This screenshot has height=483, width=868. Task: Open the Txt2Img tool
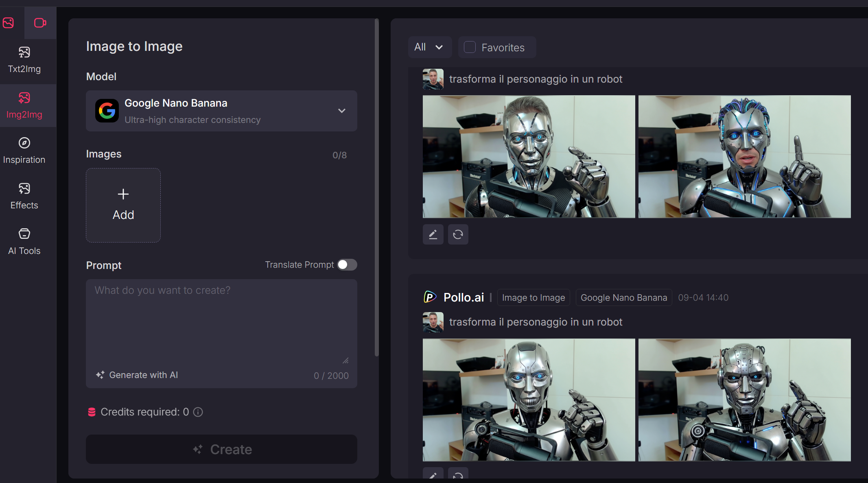tap(24, 60)
